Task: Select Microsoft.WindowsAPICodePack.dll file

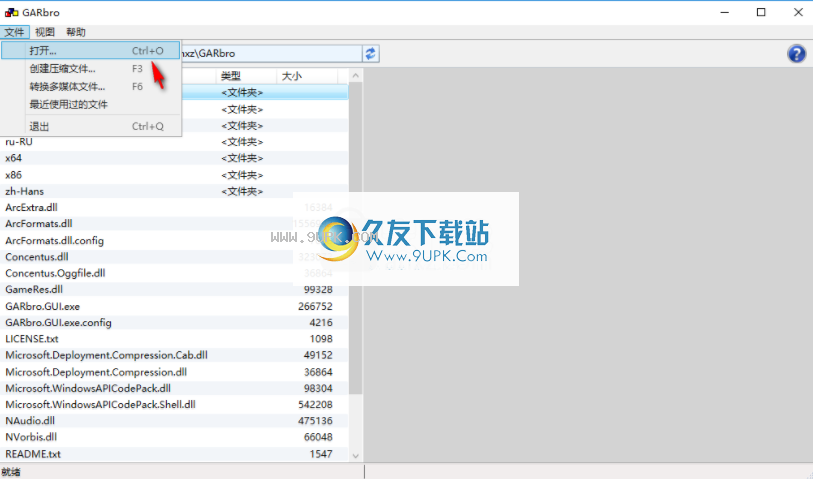Action: [x=174, y=388]
